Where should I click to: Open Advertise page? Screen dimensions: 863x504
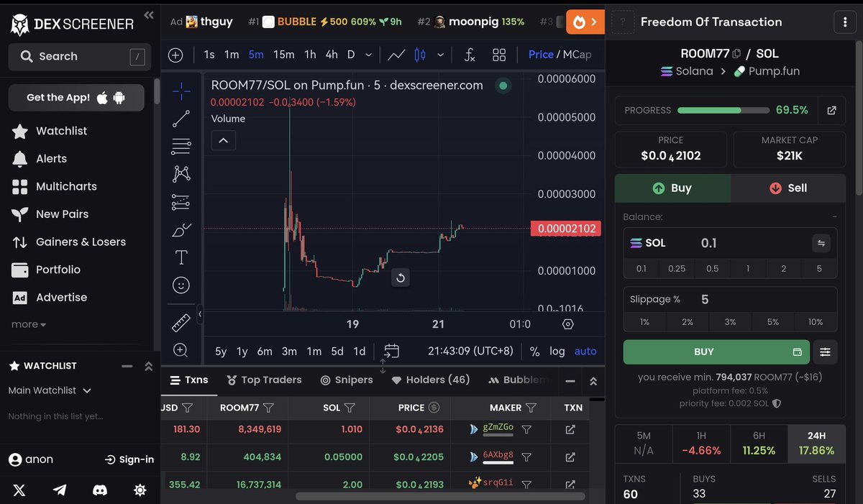[50, 297]
